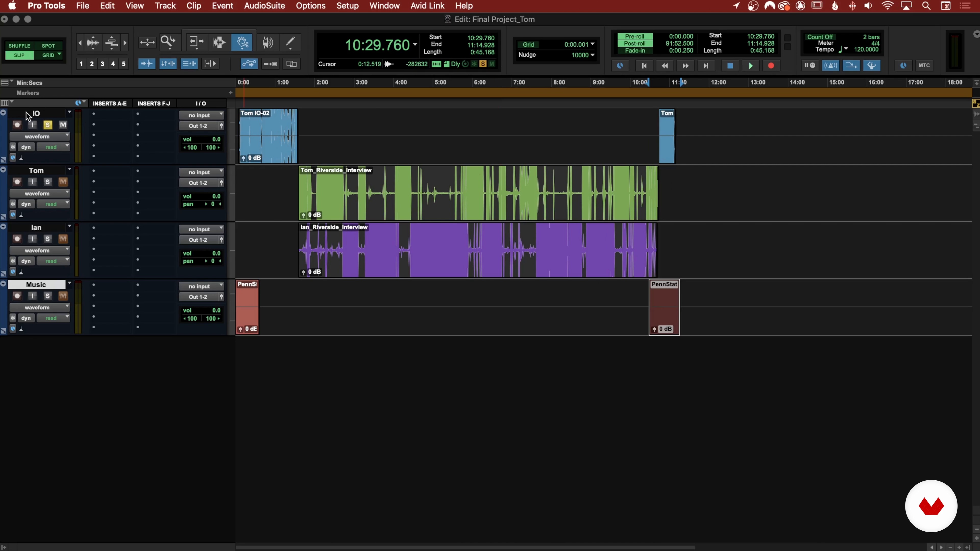Open Tom track automation mode read selector
The image size is (980, 551).
[x=54, y=204]
